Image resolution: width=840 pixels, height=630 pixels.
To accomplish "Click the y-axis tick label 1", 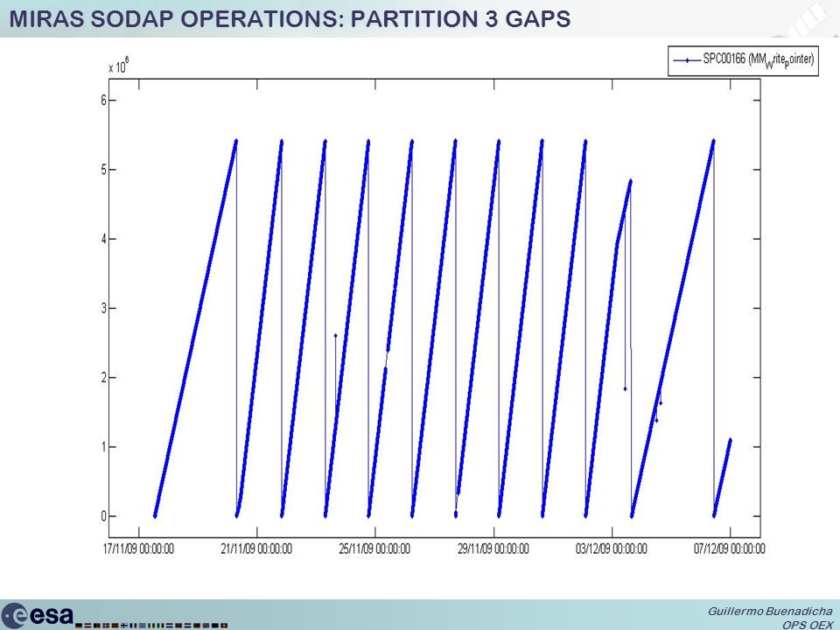I will (x=104, y=447).
